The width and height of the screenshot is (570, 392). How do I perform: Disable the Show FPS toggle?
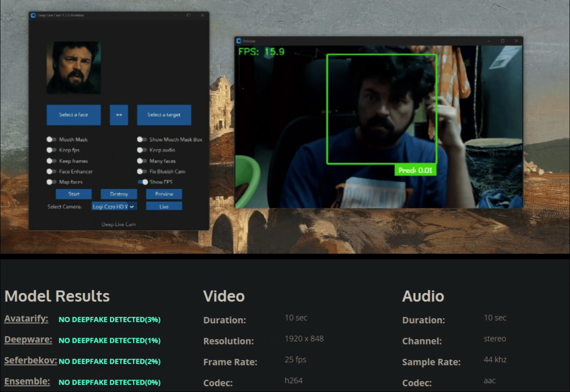[143, 182]
